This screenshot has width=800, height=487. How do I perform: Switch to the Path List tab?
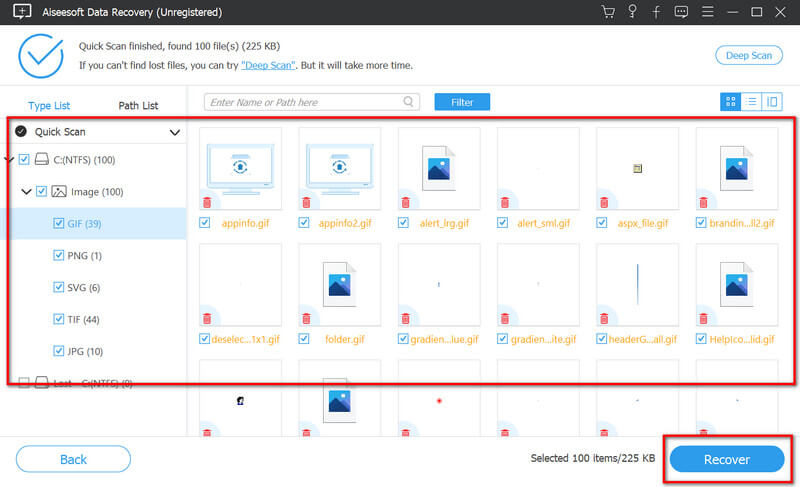(138, 106)
